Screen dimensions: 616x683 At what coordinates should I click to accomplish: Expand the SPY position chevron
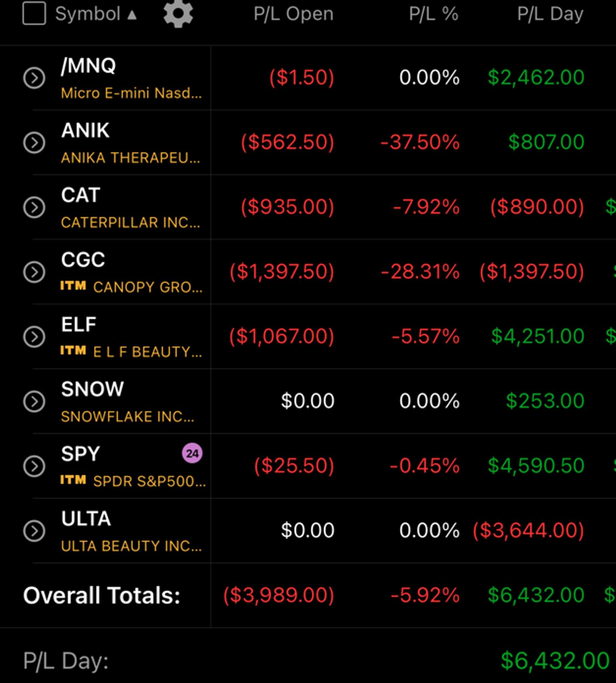coord(34,466)
